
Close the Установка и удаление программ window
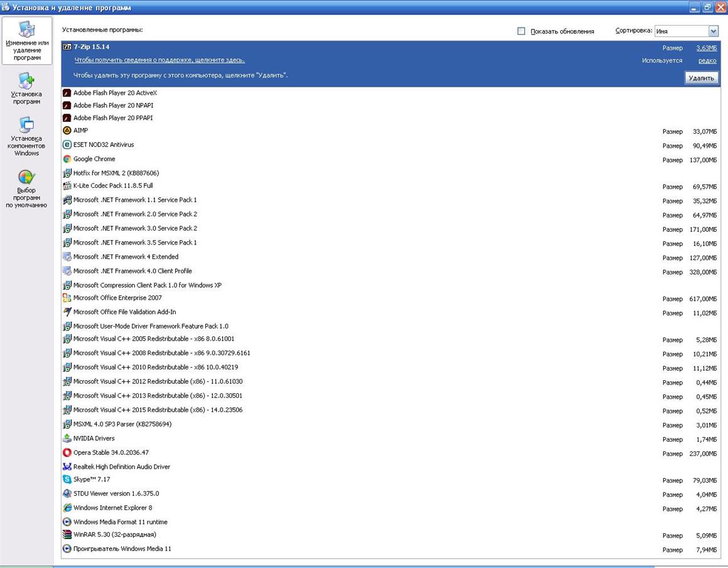720,8
